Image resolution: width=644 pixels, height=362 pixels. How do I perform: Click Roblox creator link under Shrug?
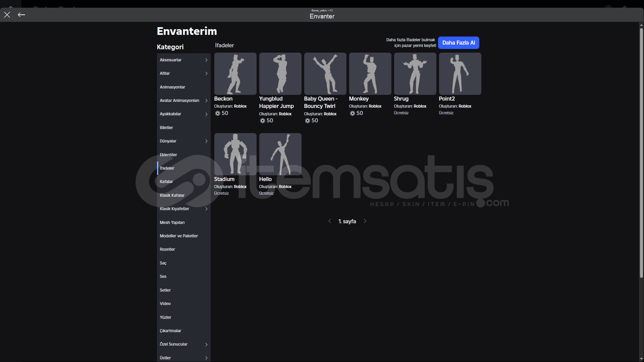click(x=420, y=106)
